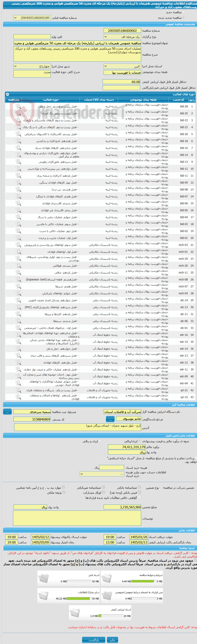Open the استان محل اجرا dropdown

point(122,66)
